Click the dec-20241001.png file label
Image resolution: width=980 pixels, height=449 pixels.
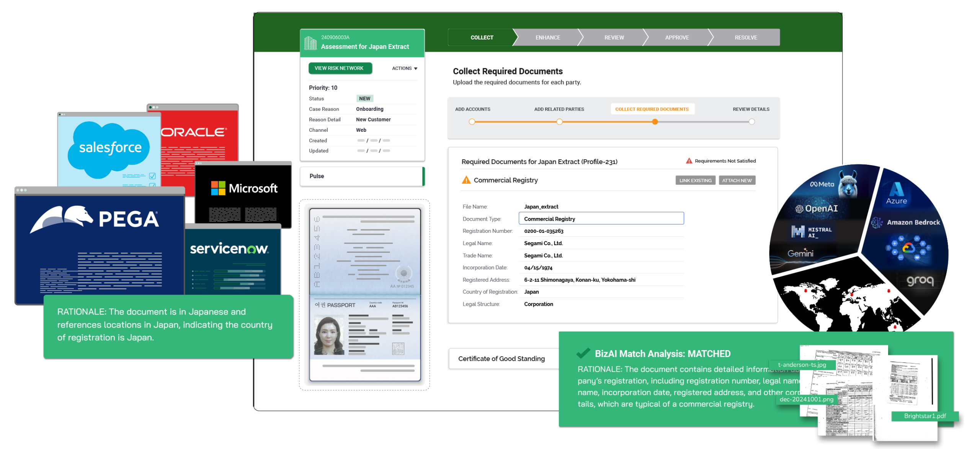pos(806,399)
